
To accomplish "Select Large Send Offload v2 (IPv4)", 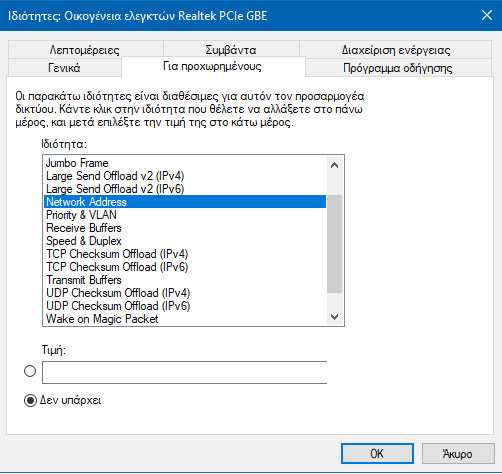I will click(x=185, y=176).
